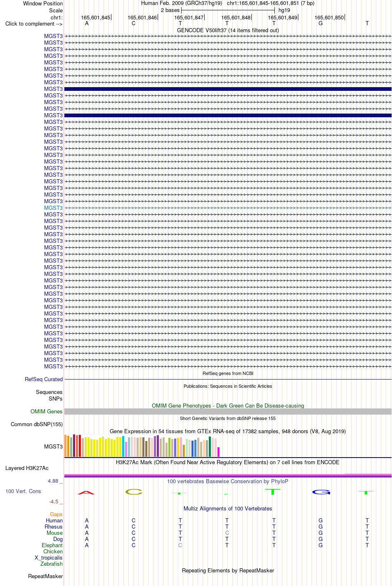
Task: Click the gray OMIM Genes bar item
Action: coord(228,411)
